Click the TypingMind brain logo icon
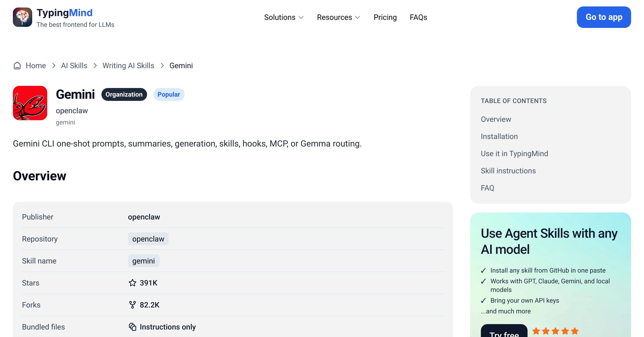This screenshot has height=337, width=644. [23, 17]
